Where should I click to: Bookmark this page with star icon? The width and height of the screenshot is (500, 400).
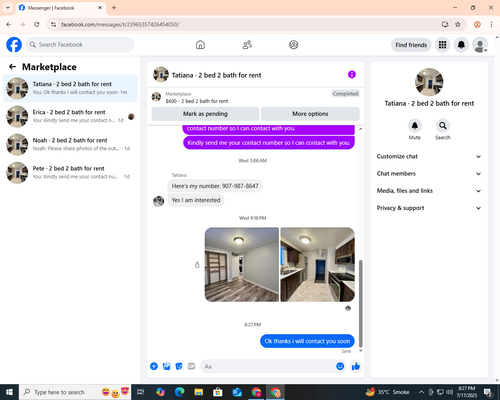pos(458,24)
